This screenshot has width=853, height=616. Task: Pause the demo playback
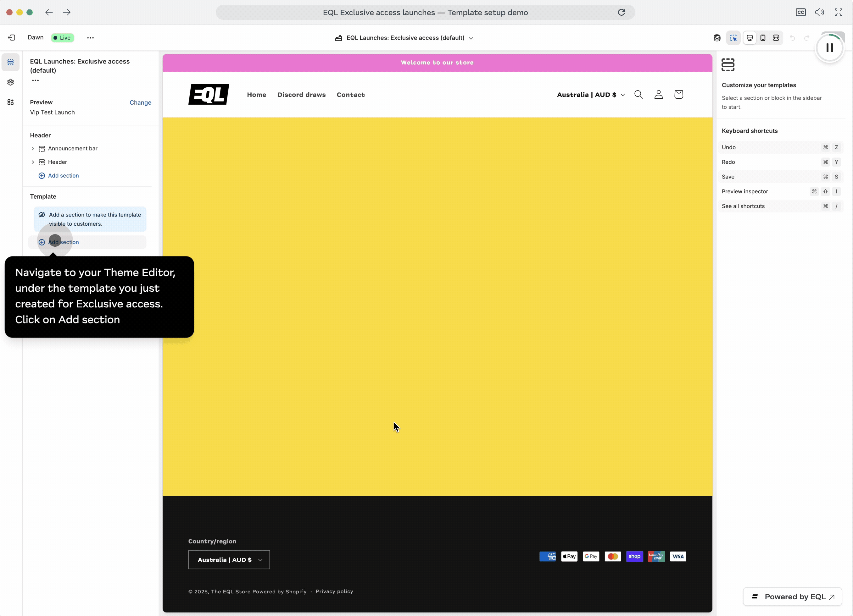click(830, 48)
